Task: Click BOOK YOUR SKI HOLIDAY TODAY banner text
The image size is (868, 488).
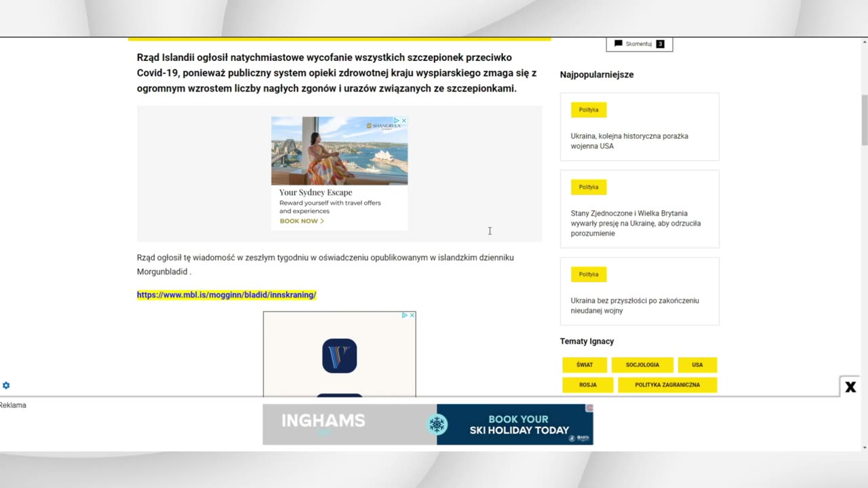Action: tap(519, 425)
